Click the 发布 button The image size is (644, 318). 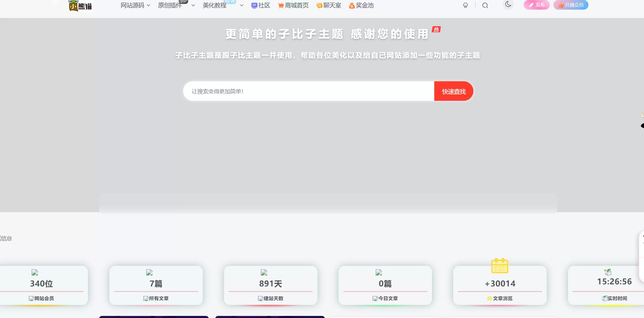pyautogui.click(x=537, y=5)
